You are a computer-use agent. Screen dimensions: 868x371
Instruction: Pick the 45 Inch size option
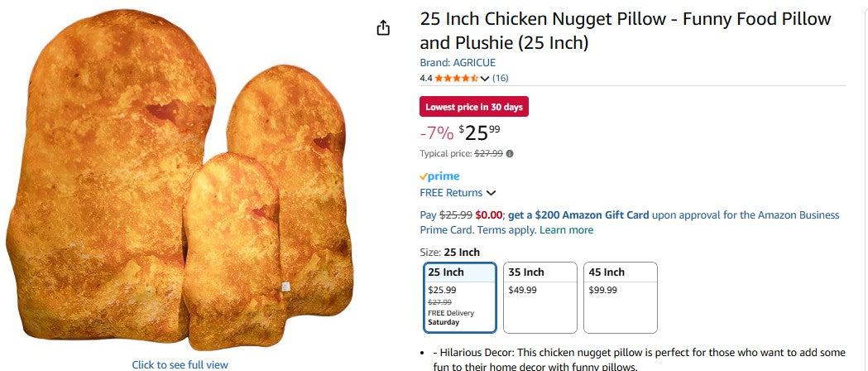tap(621, 296)
